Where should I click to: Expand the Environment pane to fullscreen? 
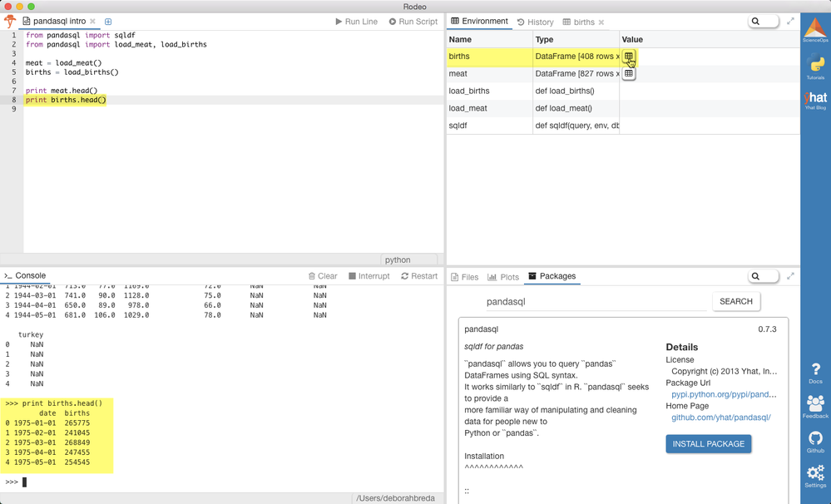click(790, 21)
